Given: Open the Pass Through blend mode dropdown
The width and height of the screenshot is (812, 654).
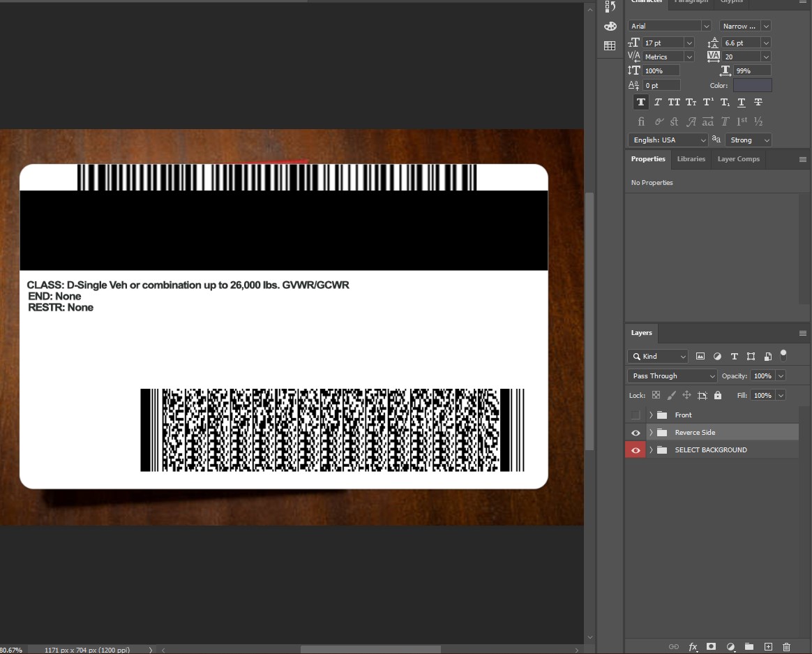Looking at the screenshot, I should 672,376.
